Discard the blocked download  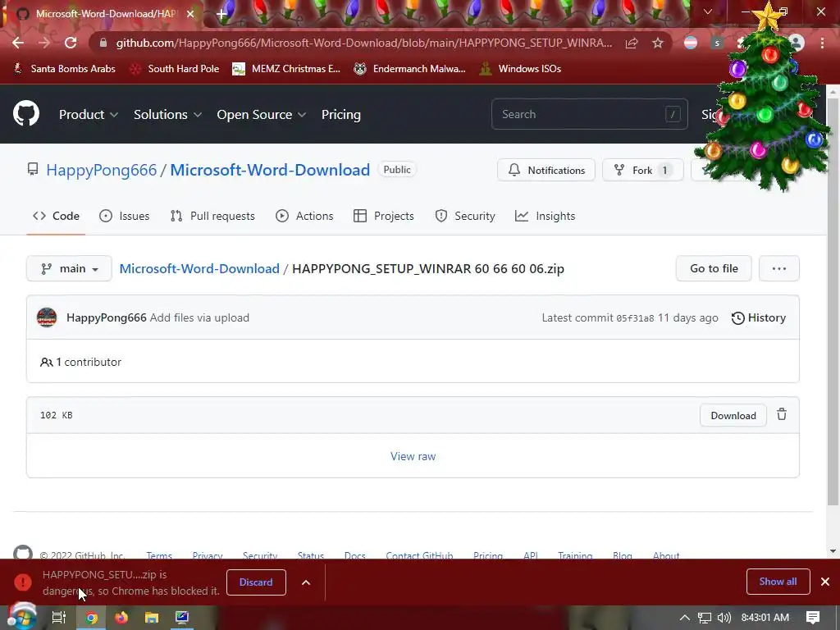pyautogui.click(x=256, y=582)
